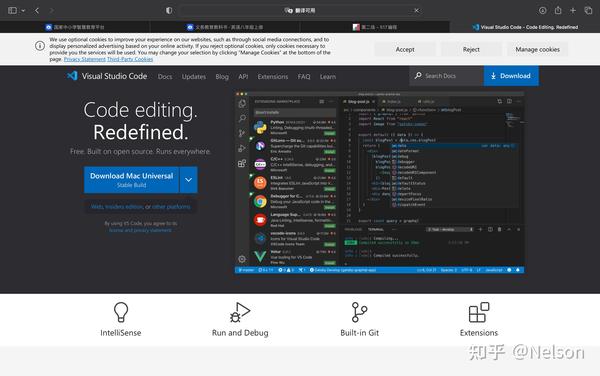Click the Safari share icon
The image size is (600, 376).
558,10
